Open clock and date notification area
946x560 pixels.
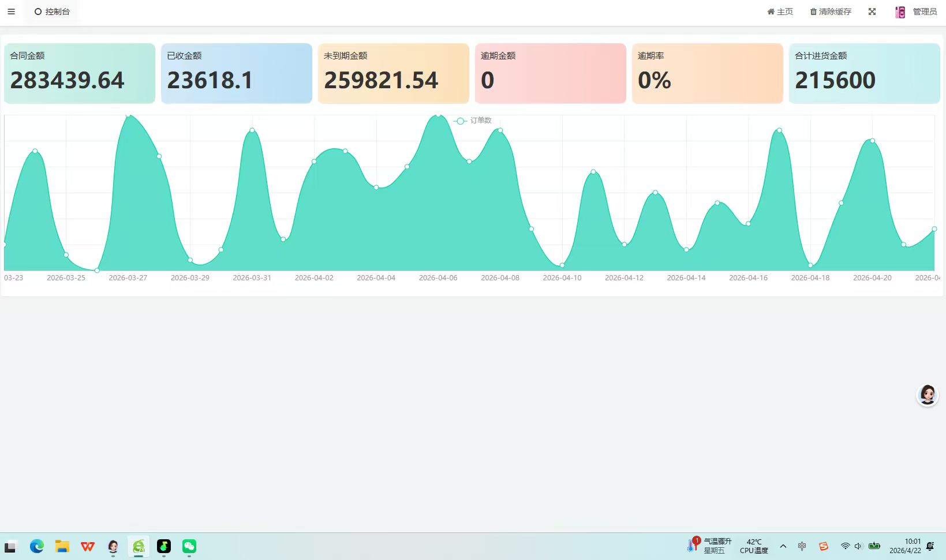click(905, 546)
